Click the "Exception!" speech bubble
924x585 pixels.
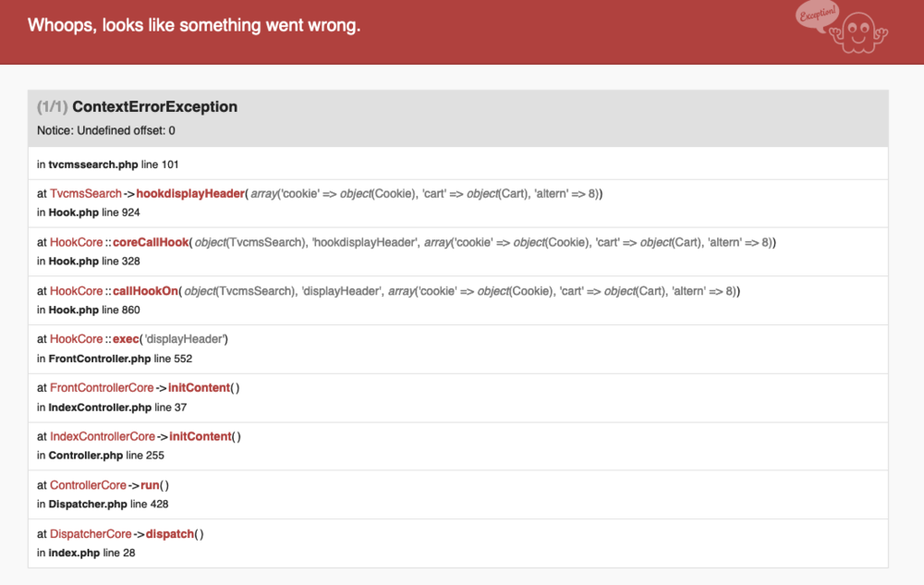815,17
